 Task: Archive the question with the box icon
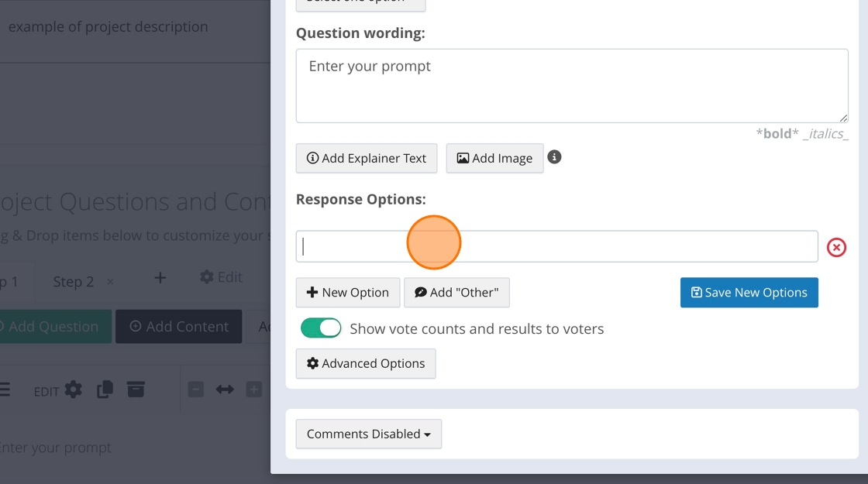[136, 390]
